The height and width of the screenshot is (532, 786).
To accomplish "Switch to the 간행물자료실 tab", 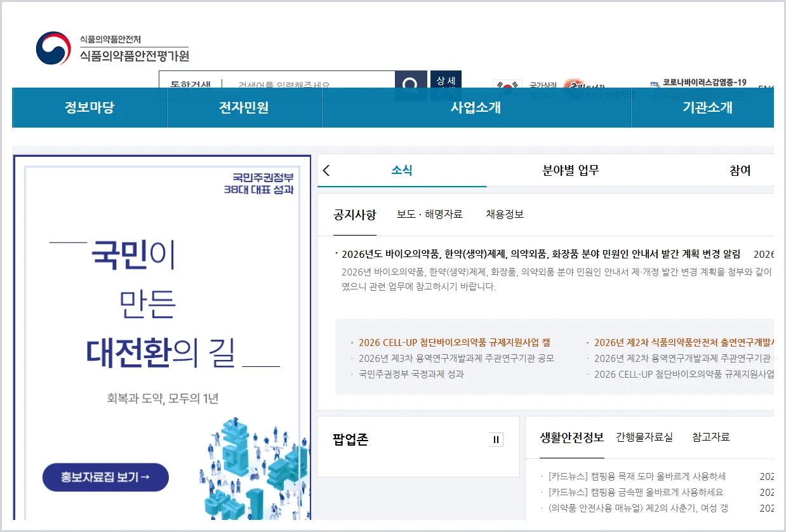I will pos(644,437).
